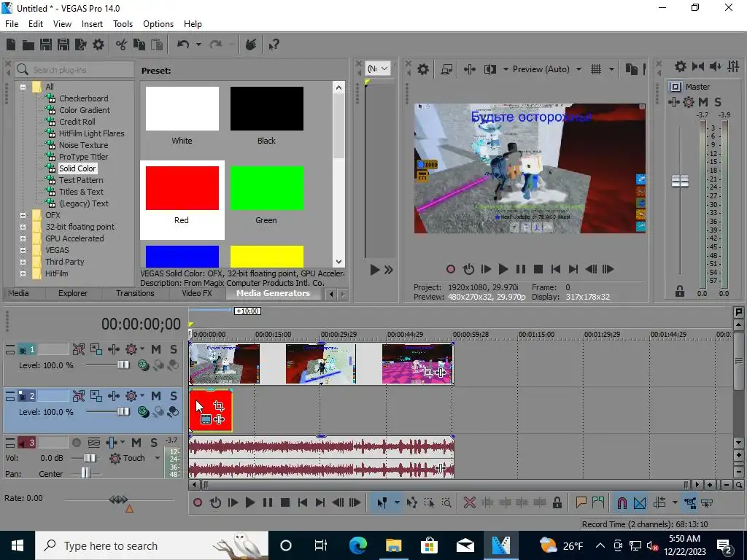The image size is (747, 560).
Task: Click the Copy icon in toolbar
Action: tap(139, 44)
